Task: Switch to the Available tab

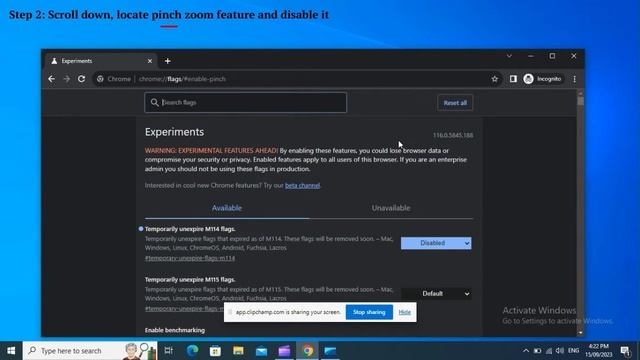Action: (227, 208)
